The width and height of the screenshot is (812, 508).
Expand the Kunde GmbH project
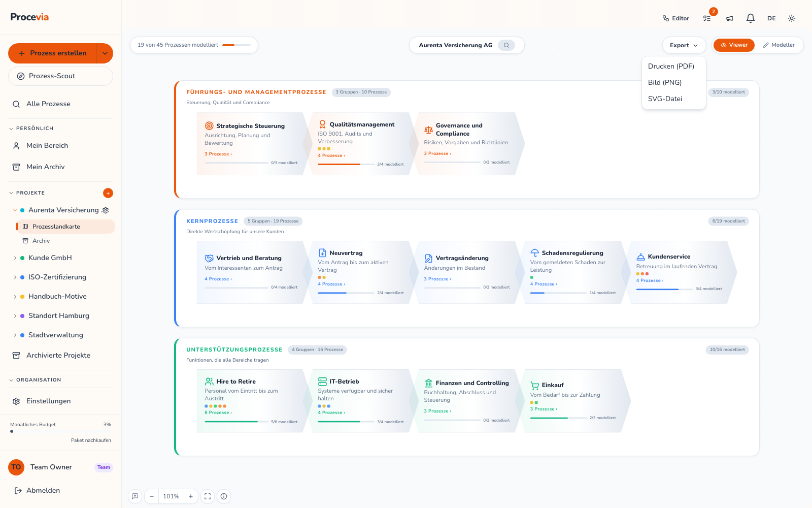(15, 258)
